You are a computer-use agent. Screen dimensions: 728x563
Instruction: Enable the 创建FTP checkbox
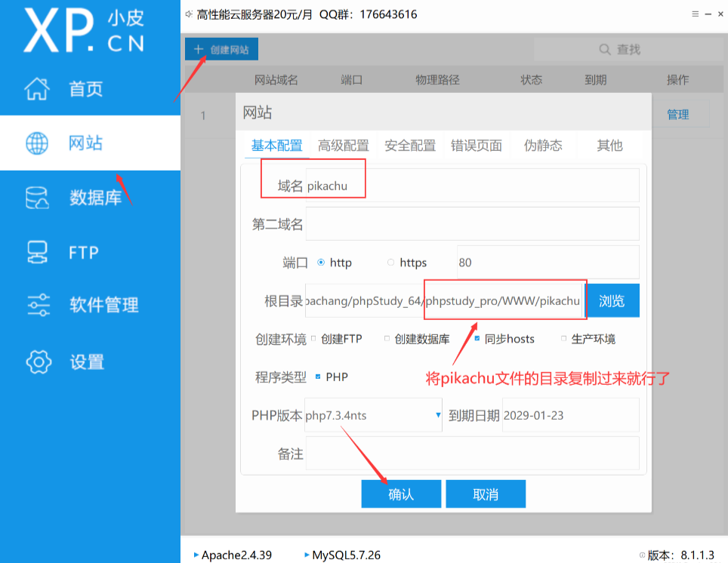pyautogui.click(x=313, y=338)
